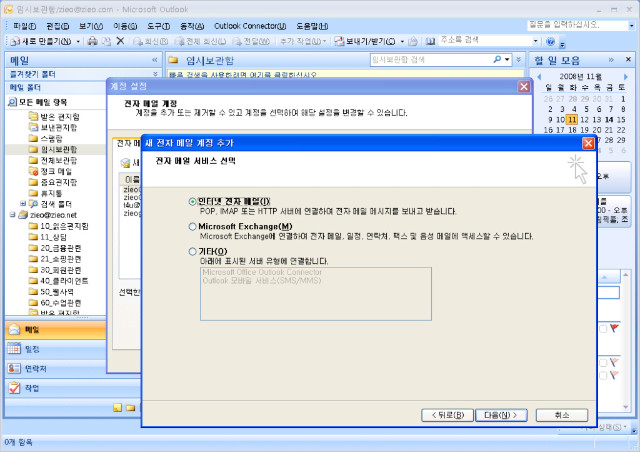Open the 도구(T) menu

158,26
